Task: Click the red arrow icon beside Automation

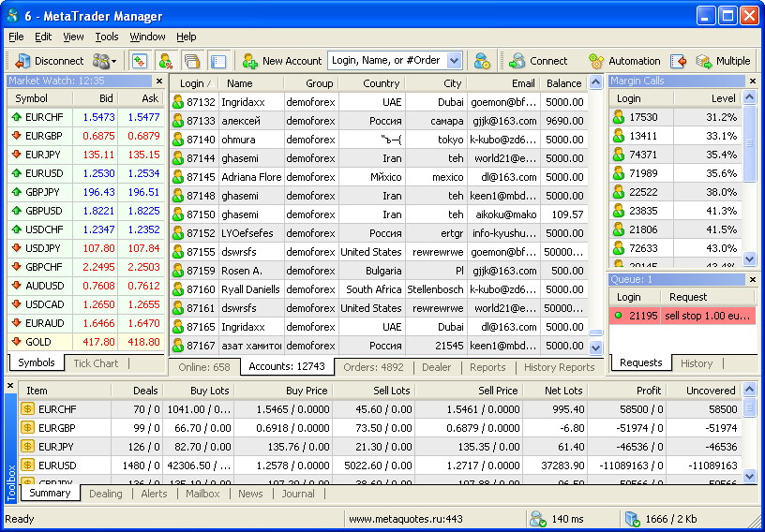Action: click(x=679, y=61)
